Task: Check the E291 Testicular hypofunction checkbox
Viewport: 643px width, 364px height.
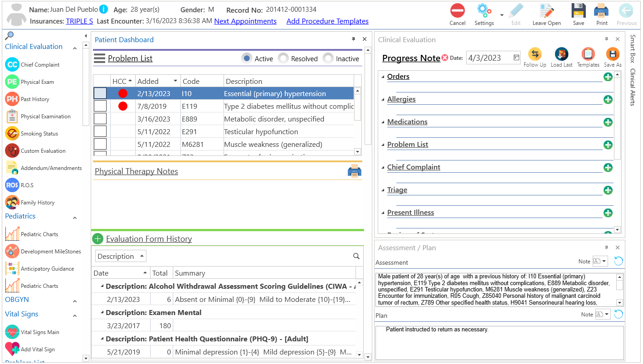Action: point(100,131)
